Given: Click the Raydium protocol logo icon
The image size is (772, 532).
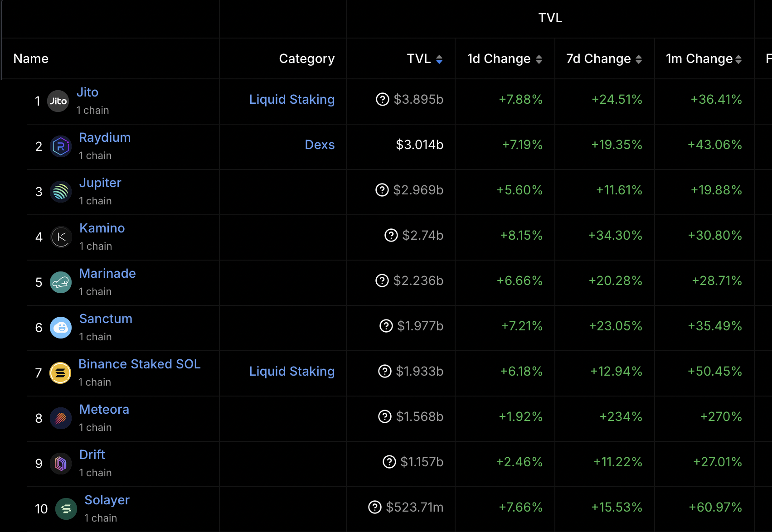Looking at the screenshot, I should (x=61, y=146).
